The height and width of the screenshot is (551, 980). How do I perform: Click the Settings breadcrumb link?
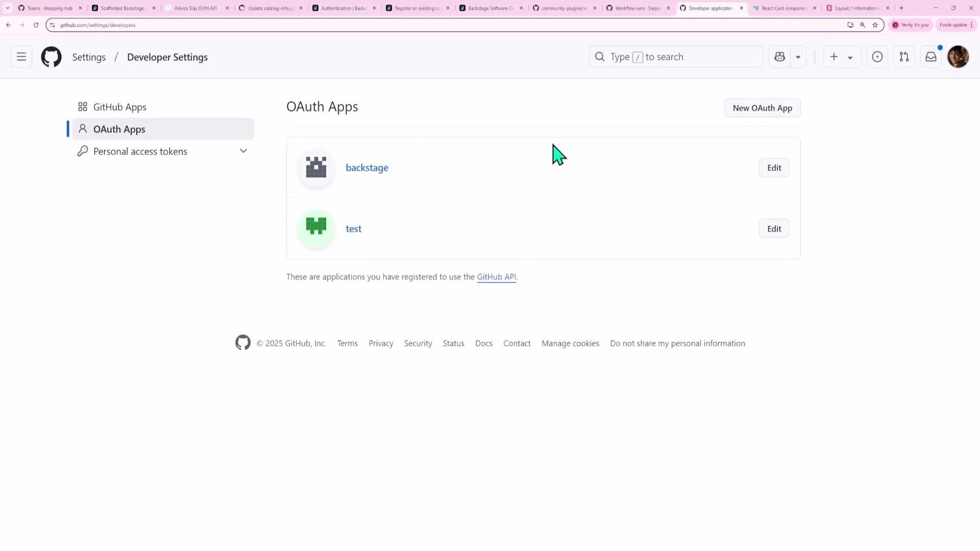(x=89, y=57)
